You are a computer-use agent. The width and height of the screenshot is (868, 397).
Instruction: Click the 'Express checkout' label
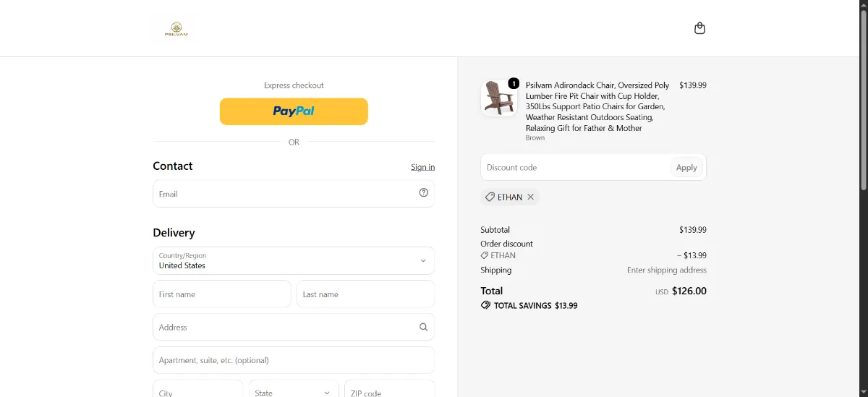coord(294,85)
